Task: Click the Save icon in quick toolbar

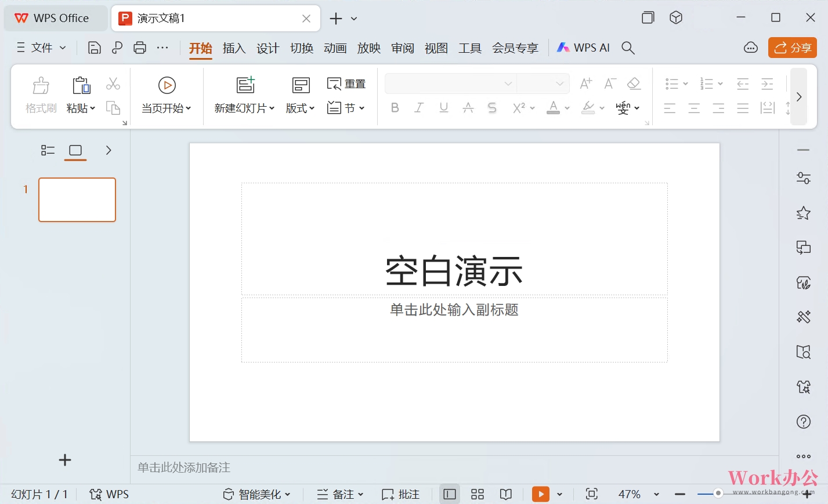Action: 94,48
